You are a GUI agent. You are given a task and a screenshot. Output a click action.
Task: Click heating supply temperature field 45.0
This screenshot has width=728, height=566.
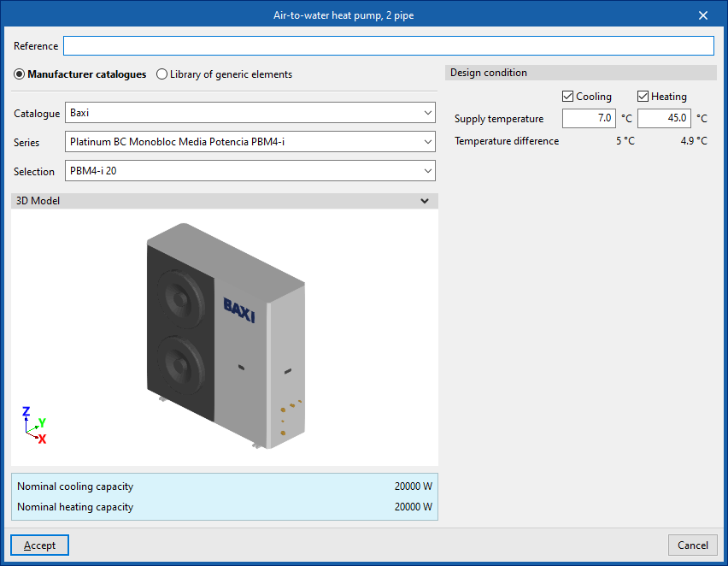click(x=664, y=118)
